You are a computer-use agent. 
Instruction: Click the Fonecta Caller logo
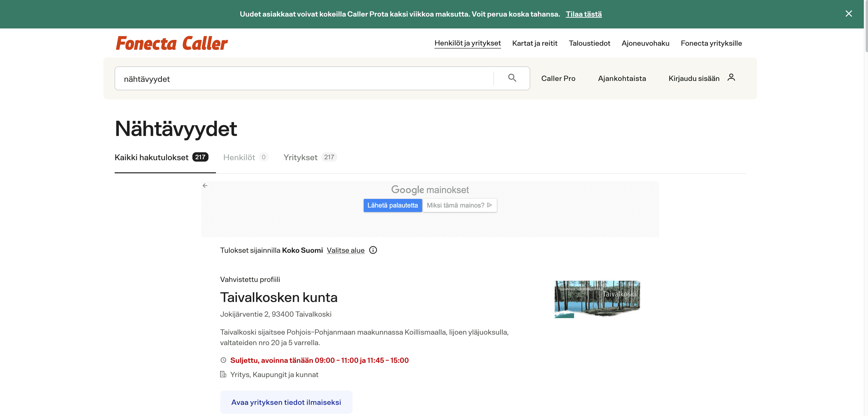(x=172, y=43)
